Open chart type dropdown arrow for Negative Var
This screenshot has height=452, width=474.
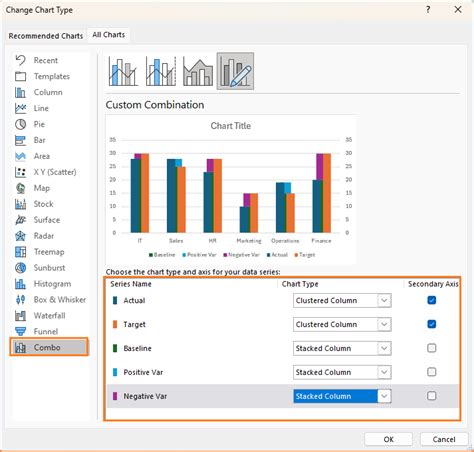(x=384, y=396)
